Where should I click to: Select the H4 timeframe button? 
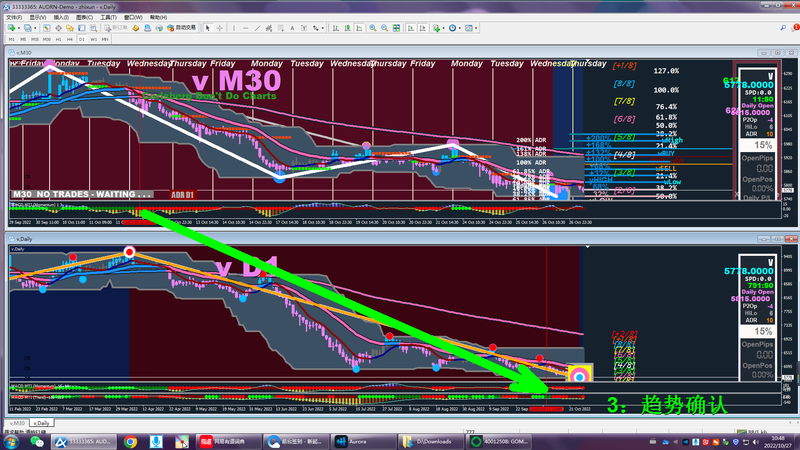pyautogui.click(x=70, y=39)
